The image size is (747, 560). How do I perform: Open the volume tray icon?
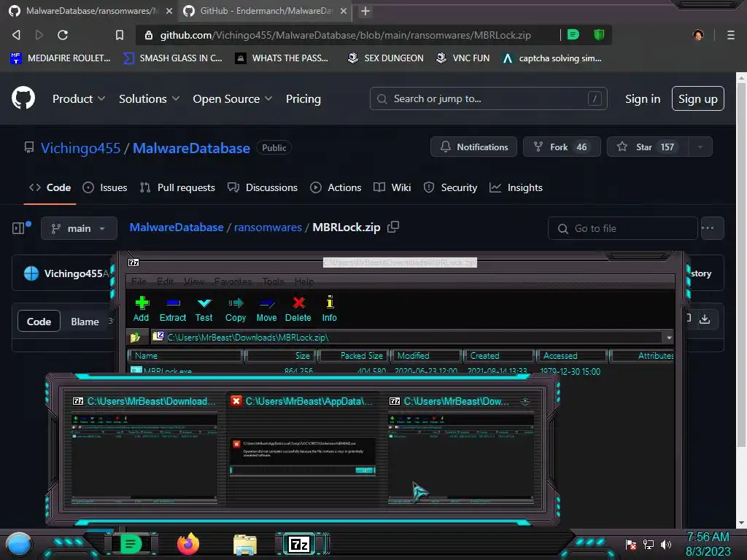[x=666, y=544]
